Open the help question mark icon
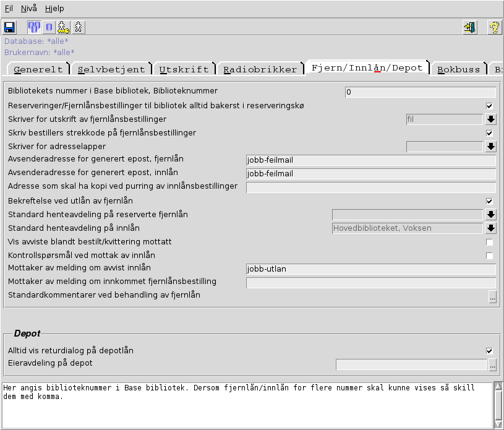Viewport: 504px width, 430px height. tap(494, 27)
